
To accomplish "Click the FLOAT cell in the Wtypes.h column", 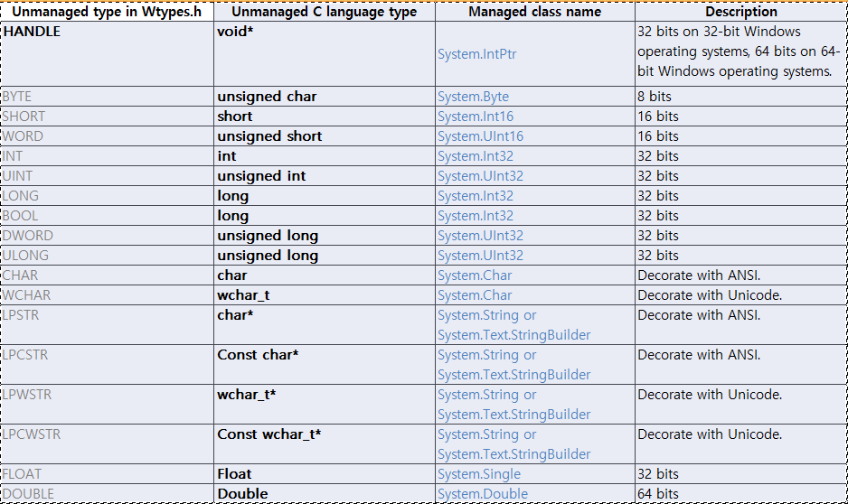I will (x=107, y=474).
